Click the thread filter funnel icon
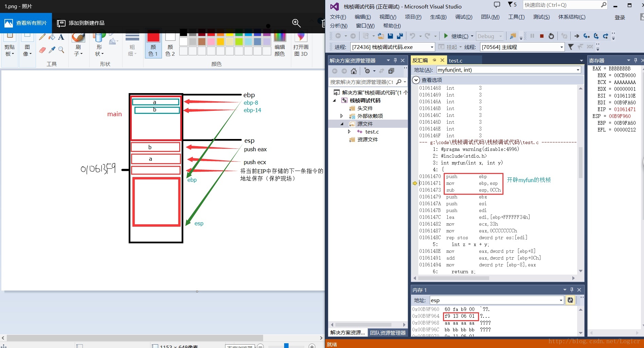 (x=571, y=47)
